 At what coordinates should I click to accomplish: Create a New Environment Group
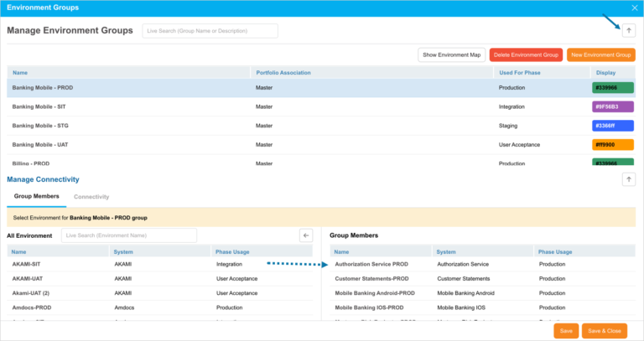[600, 55]
